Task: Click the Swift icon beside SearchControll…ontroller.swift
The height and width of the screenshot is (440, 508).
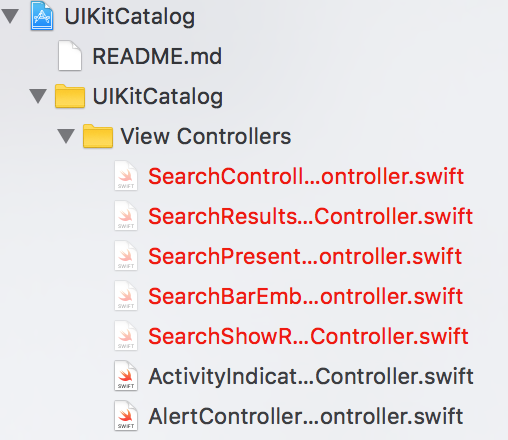Action: (x=126, y=176)
